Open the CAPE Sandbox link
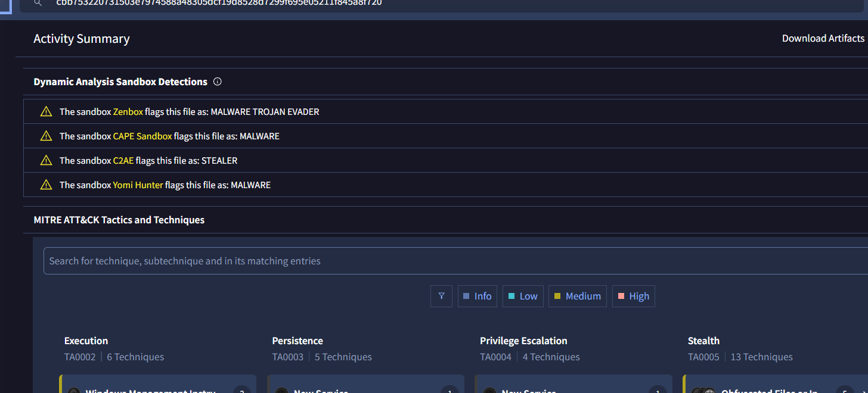The height and width of the screenshot is (393, 868). tap(142, 136)
